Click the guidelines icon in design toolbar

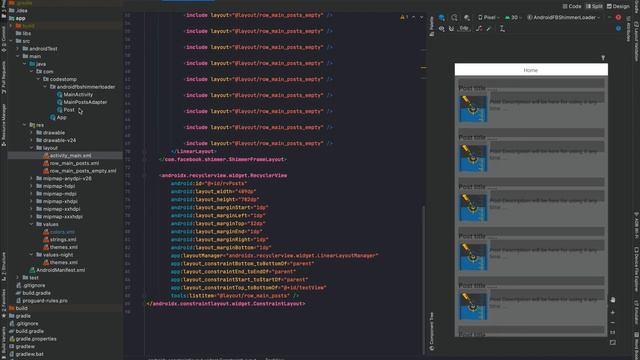502,29
